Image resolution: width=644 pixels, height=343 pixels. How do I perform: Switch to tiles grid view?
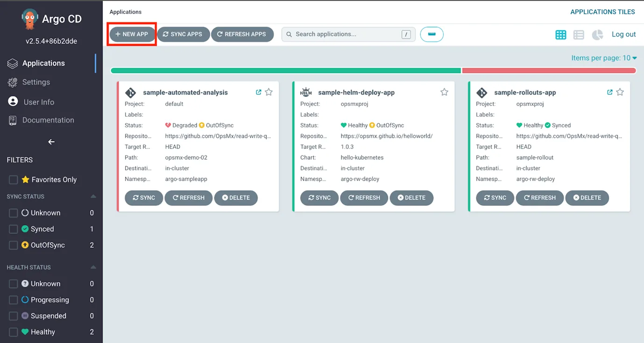(x=560, y=35)
